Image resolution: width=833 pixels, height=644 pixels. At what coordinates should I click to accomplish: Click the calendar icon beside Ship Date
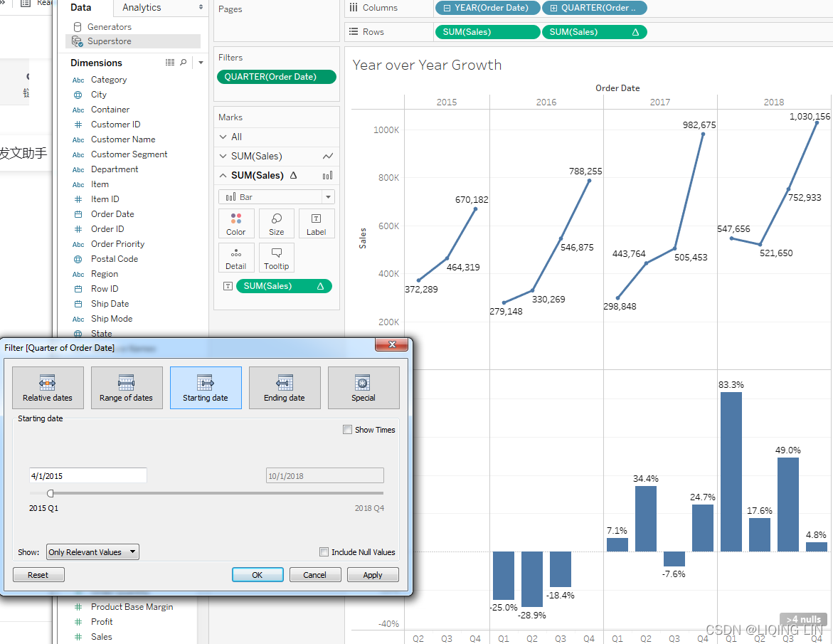pyautogui.click(x=78, y=304)
